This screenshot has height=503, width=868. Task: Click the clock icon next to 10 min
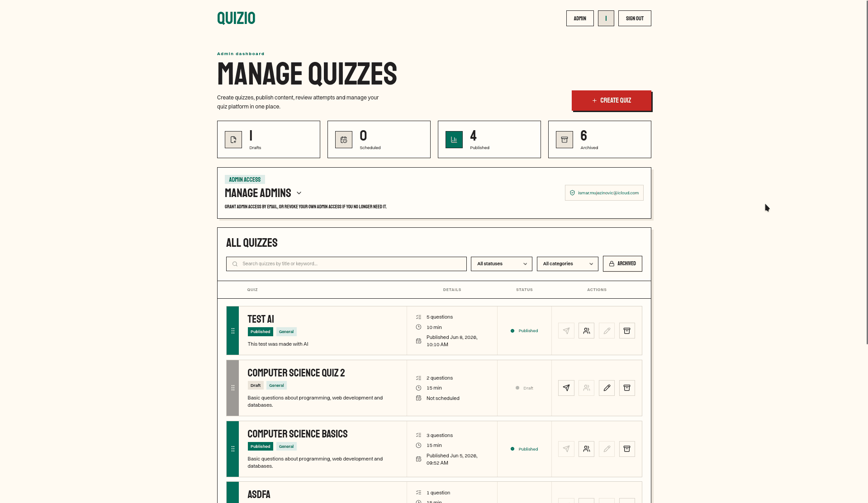(418, 327)
